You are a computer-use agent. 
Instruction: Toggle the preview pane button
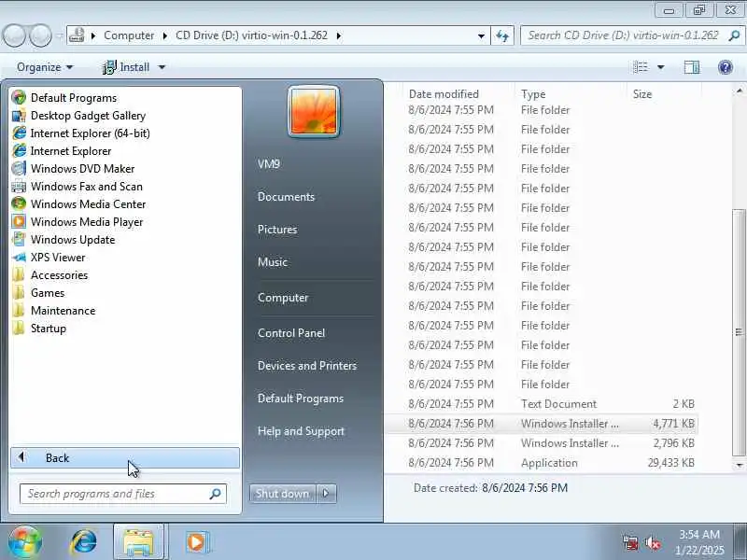pyautogui.click(x=692, y=67)
